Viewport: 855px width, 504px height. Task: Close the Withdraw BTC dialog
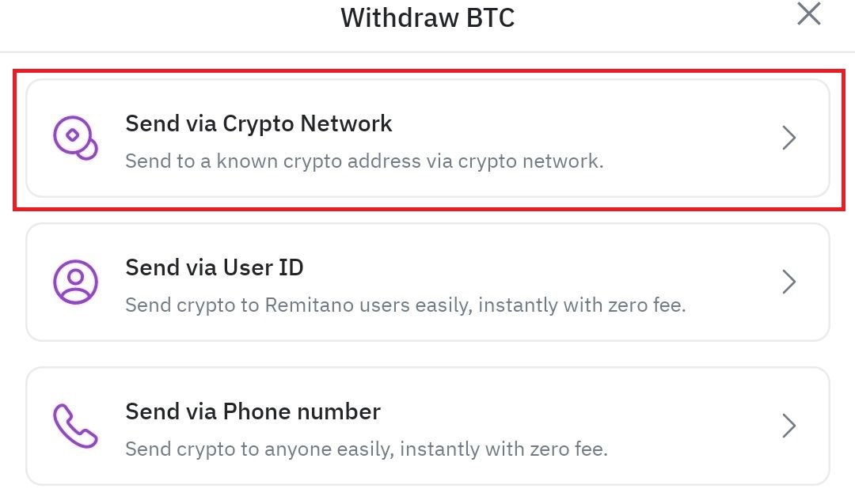[x=808, y=14]
